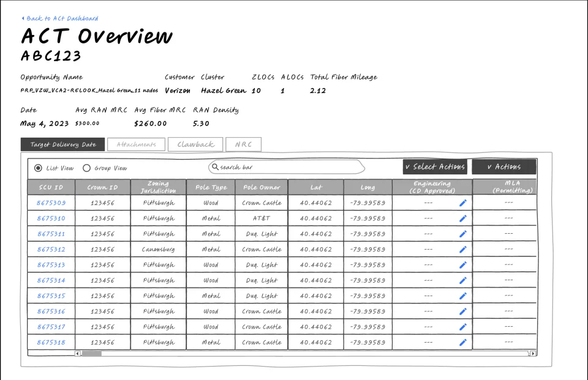Edit Engineering value for SCU 8675312
This screenshot has width=588, height=380.
[x=463, y=250]
